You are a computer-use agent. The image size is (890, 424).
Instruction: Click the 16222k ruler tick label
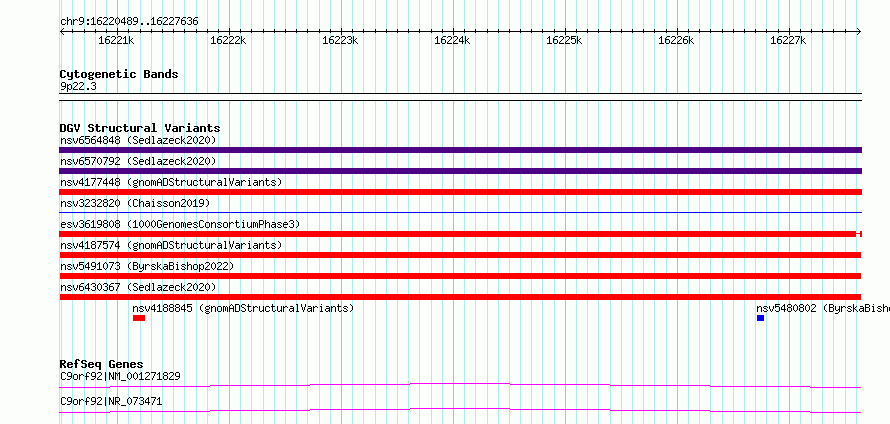pyautogui.click(x=228, y=40)
